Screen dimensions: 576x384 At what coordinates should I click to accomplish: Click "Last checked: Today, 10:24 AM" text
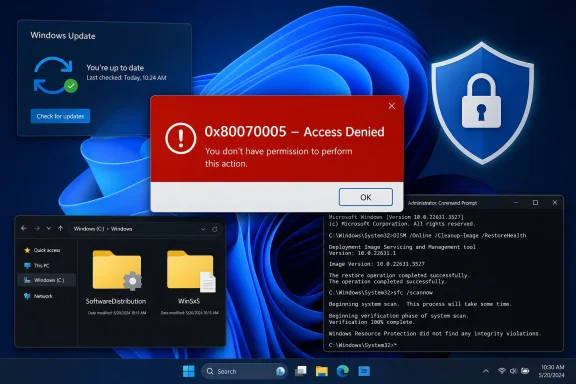tap(126, 78)
